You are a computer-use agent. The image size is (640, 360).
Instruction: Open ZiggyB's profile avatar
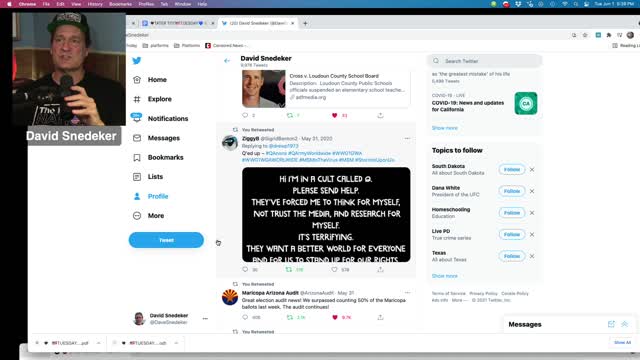coord(230,143)
